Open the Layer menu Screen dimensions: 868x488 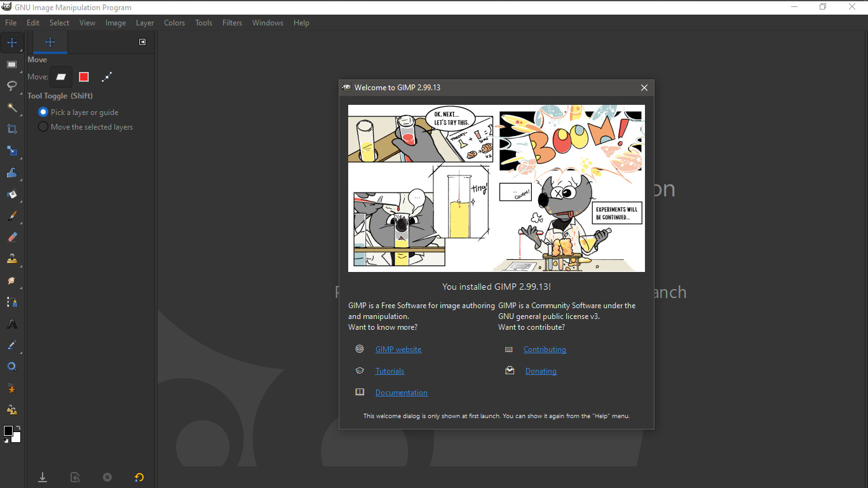pyautogui.click(x=145, y=23)
